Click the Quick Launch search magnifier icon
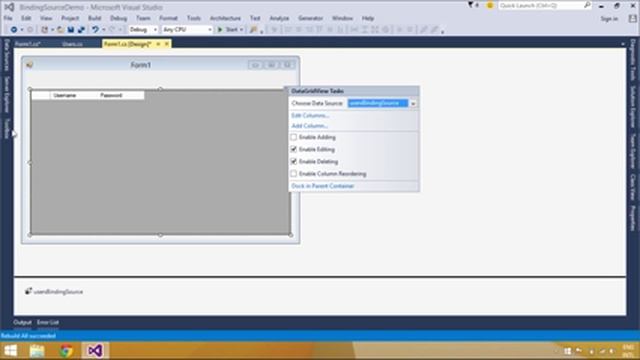The image size is (640, 360). (x=587, y=5)
